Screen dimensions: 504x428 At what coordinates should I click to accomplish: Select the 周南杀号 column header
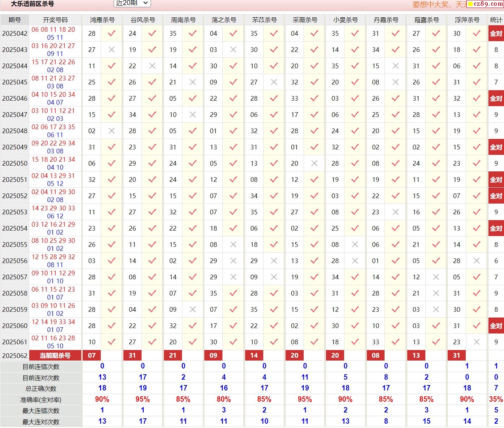tap(183, 20)
